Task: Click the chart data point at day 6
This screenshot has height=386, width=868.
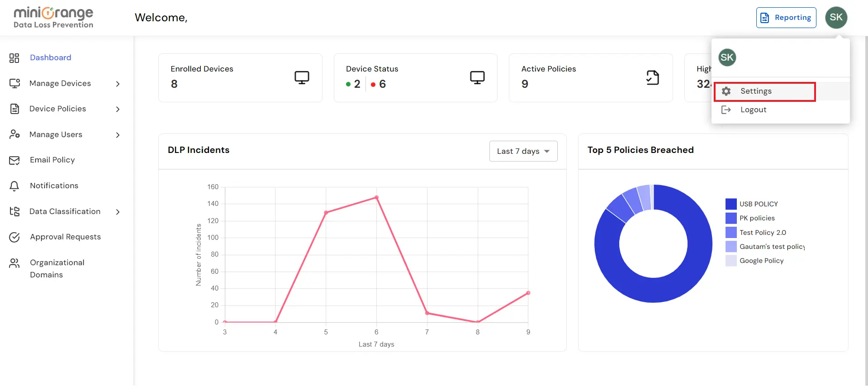Action: [x=376, y=197]
